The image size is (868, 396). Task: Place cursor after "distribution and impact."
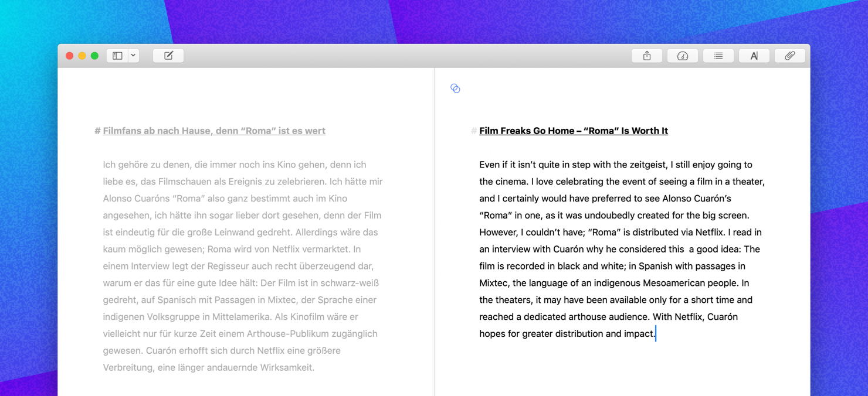pos(656,334)
